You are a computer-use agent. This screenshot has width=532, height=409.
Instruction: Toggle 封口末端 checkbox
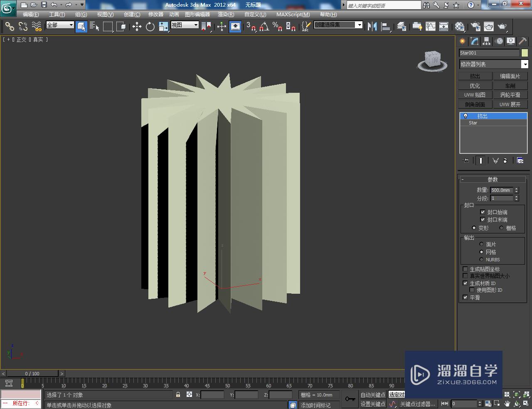click(x=483, y=219)
